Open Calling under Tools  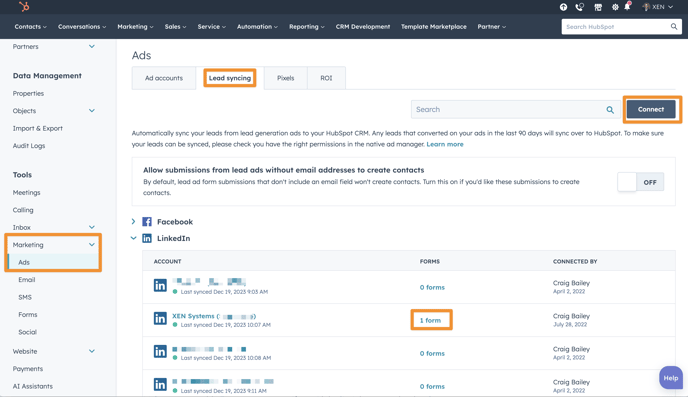(23, 210)
